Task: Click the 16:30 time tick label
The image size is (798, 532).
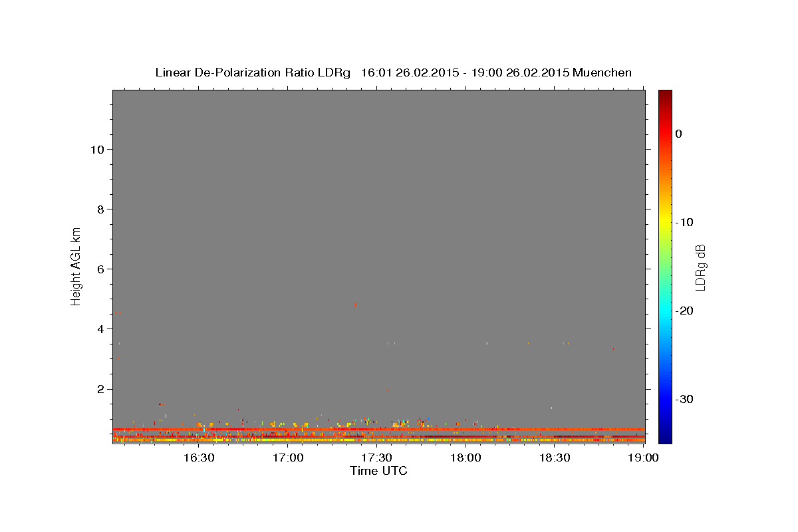Action: click(199, 458)
